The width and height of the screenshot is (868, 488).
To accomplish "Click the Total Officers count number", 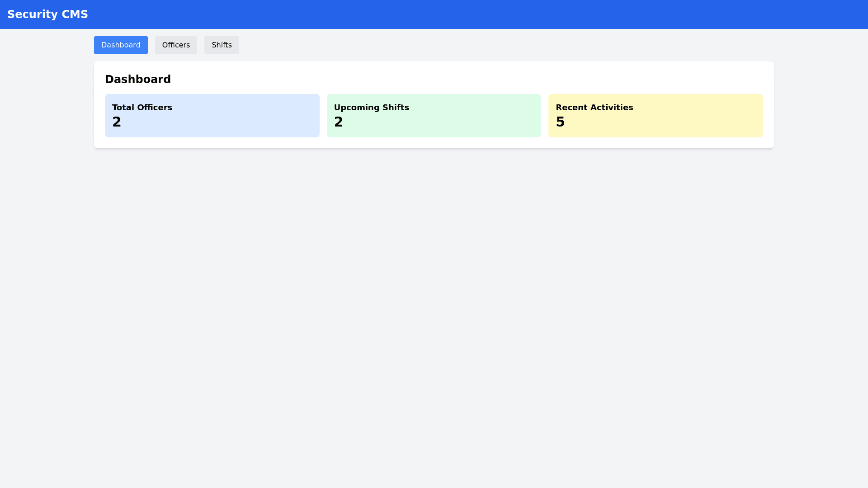I will click(117, 122).
